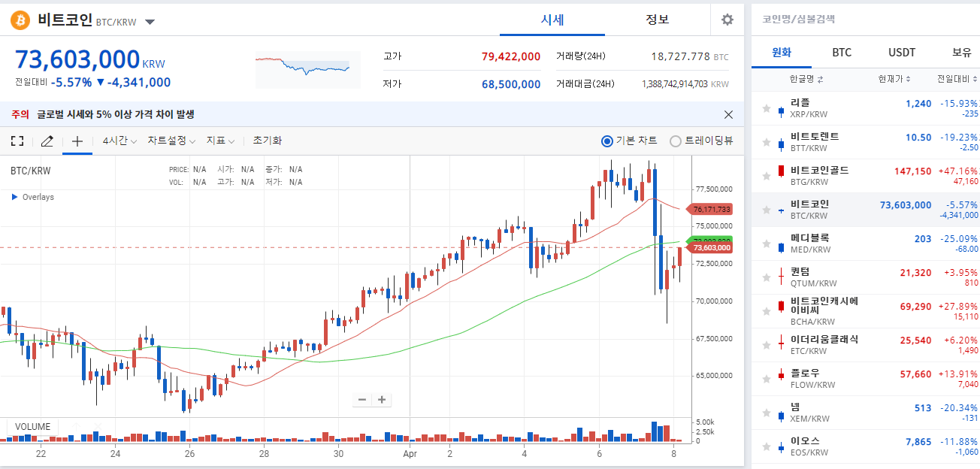Open 이오스 EOS/KRW coin row
Image resolution: width=980 pixels, height=469 pixels.
866,446
